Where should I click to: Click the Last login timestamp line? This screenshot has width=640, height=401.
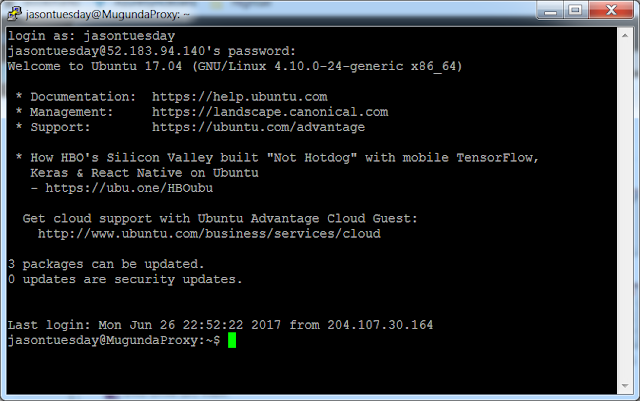(x=220, y=325)
